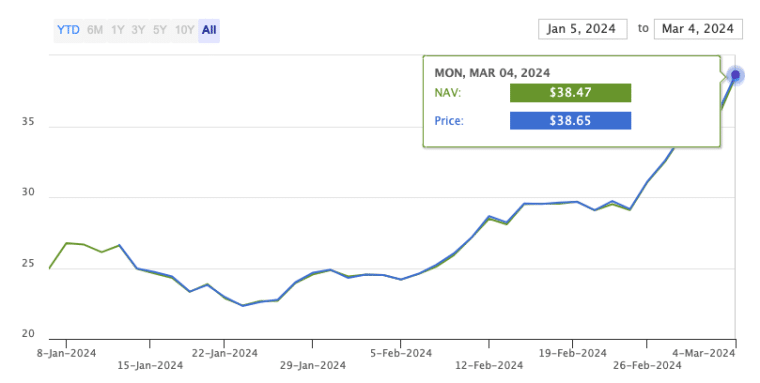Click the highlighted Mar 4 data point
The image size is (760, 383).
pyautogui.click(x=735, y=75)
